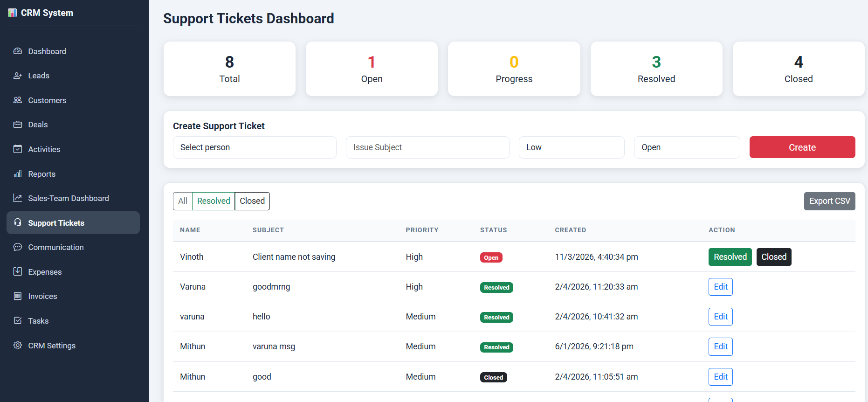The height and width of the screenshot is (402, 868).
Task: Edit the varuna msg ticket
Action: click(x=721, y=347)
